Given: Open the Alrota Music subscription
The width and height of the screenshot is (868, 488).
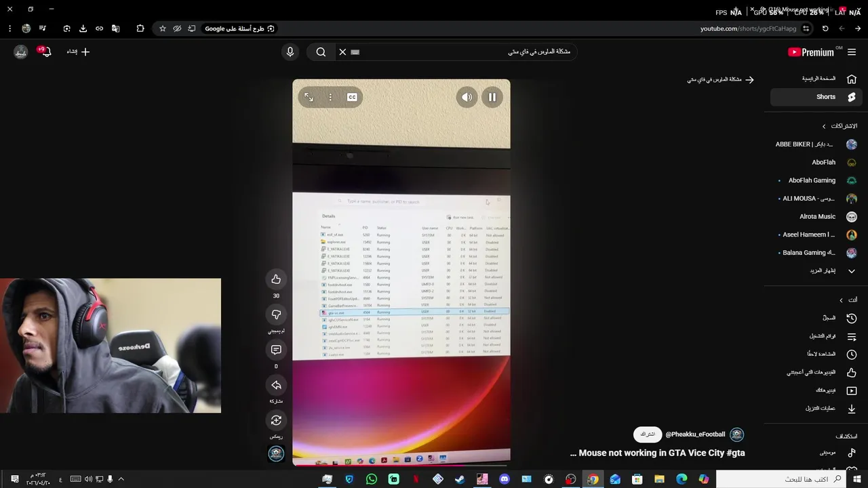Looking at the screenshot, I should coord(816,216).
